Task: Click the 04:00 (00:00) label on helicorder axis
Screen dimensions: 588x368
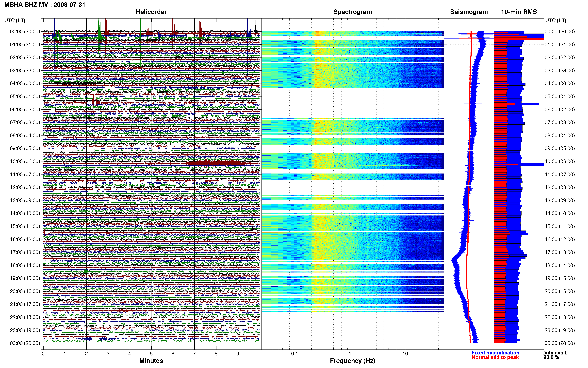Action: [x=25, y=83]
